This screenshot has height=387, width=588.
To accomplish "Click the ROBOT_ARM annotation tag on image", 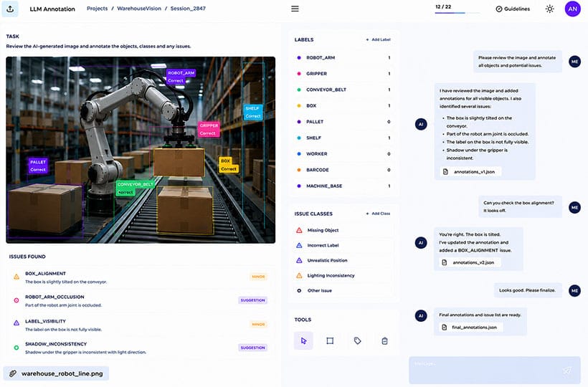I will [181, 77].
